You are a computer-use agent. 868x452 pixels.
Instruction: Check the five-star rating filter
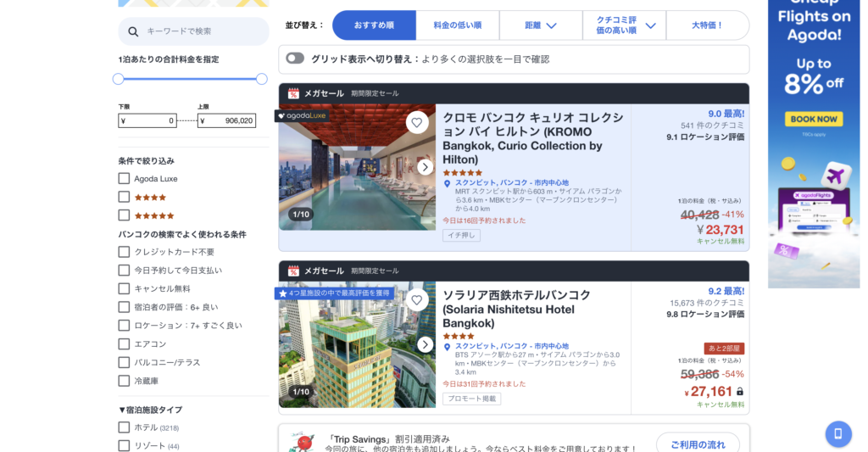(124, 215)
